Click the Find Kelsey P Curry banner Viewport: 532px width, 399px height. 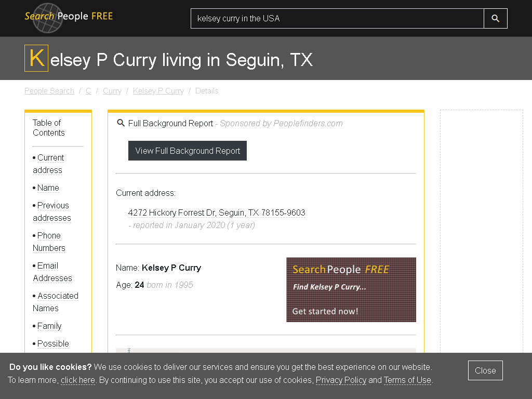(351, 290)
